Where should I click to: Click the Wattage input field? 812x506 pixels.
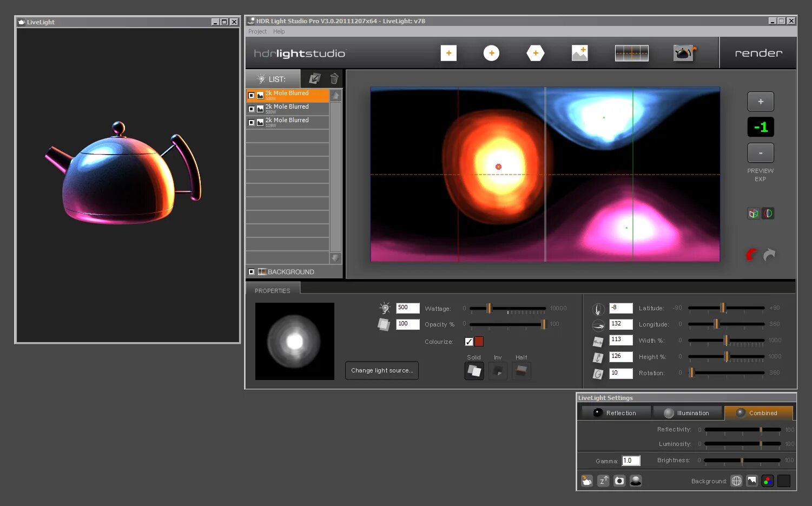[407, 308]
